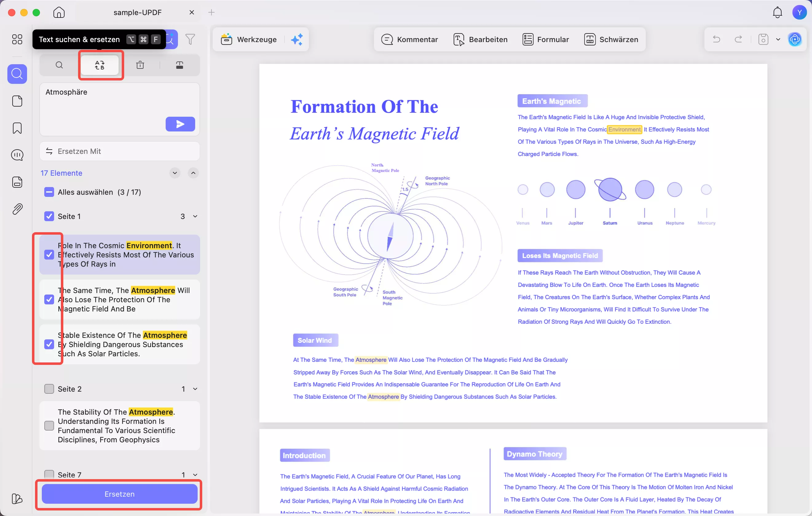This screenshot has height=516, width=812.
Task: Expand the save options dropdown arrow
Action: (778, 39)
